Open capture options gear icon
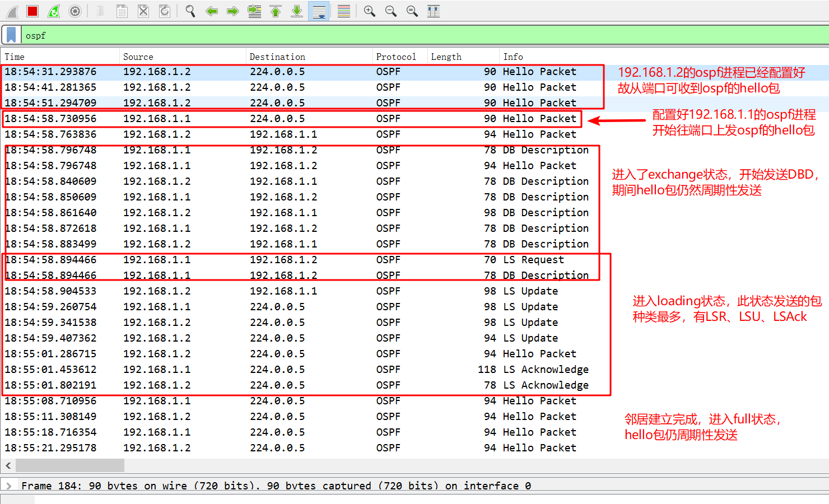 click(75, 11)
